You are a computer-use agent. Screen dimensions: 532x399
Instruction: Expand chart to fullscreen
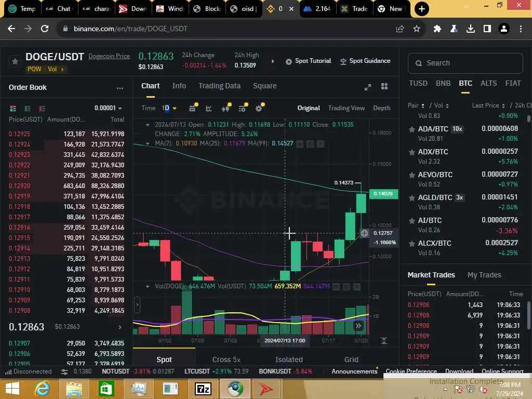(368, 87)
